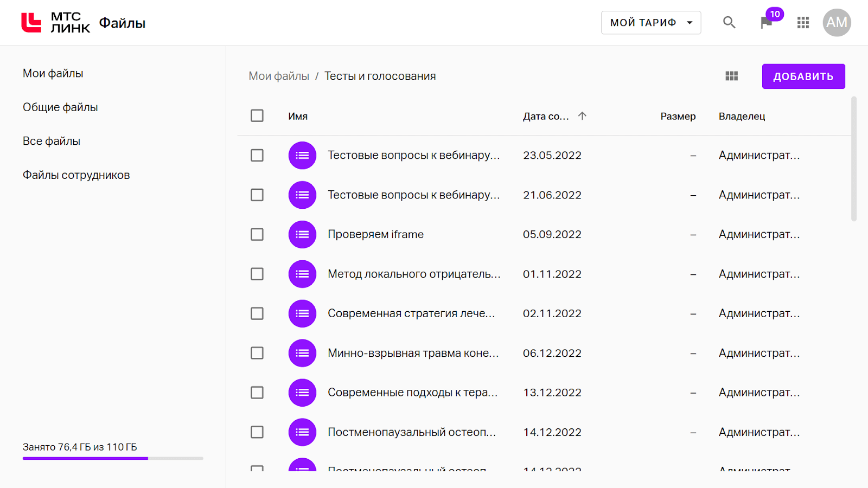868x488 pixels.
Task: Toggle the select-all checkbox in table header
Action: 257,116
